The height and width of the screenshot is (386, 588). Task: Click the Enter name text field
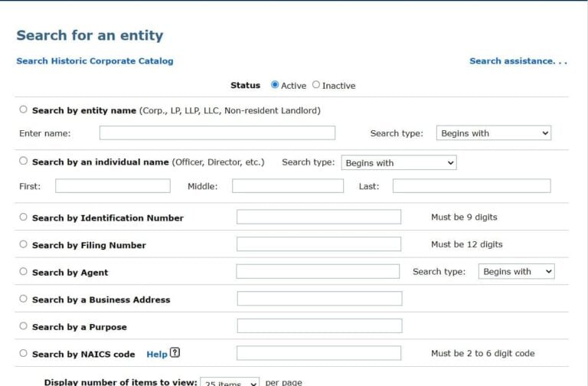click(x=217, y=133)
